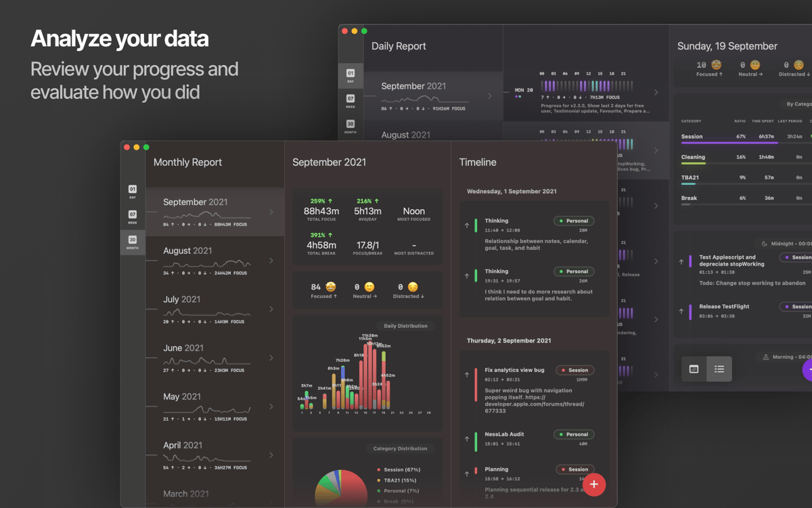Switch to Week view in front sidebar
The width and height of the screenshot is (812, 508).
[133, 217]
